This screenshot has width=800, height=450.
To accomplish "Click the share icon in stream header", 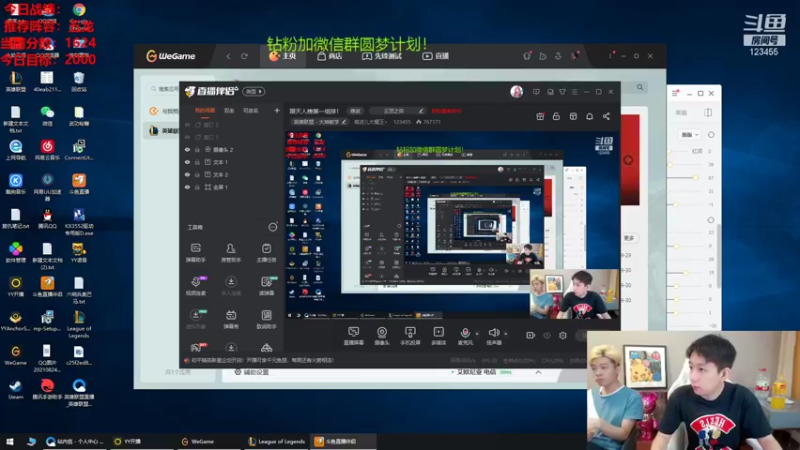I will click(606, 116).
